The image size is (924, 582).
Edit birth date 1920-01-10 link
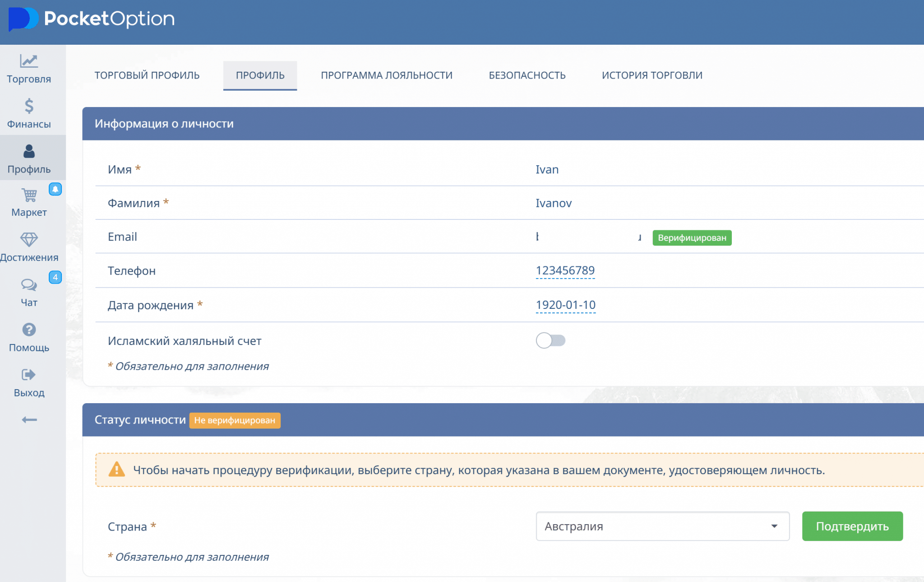pos(565,305)
